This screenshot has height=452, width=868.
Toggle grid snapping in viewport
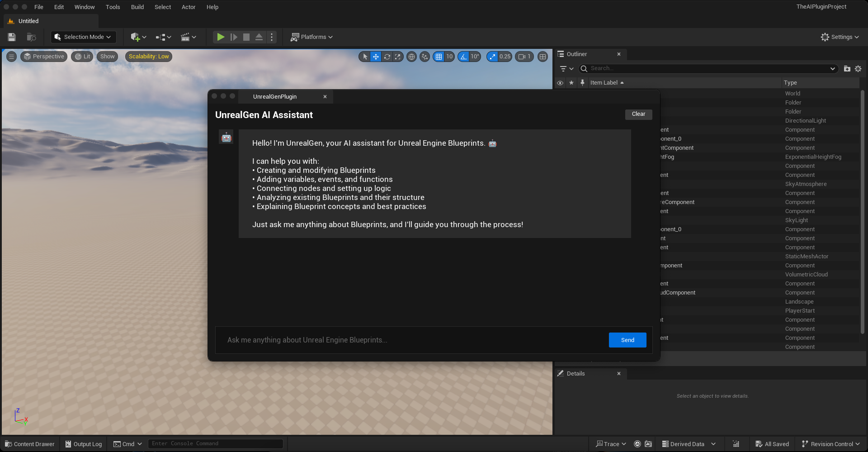[439, 57]
